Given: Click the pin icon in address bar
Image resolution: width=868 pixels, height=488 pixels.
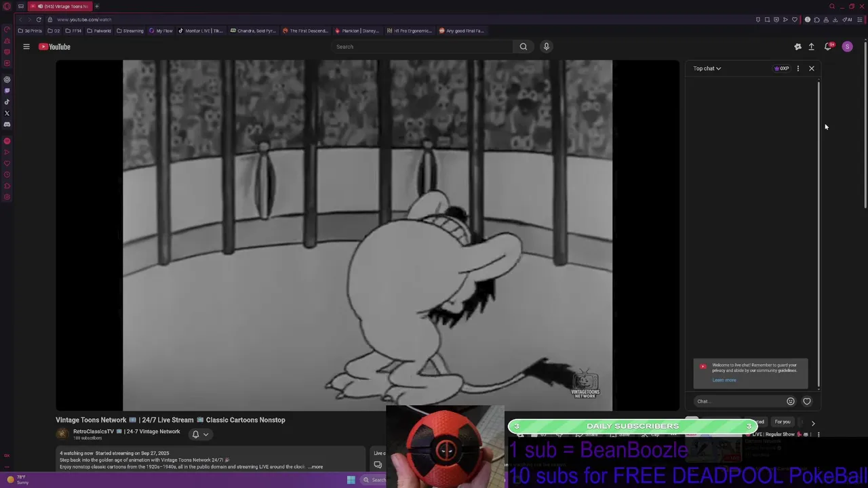Looking at the screenshot, I should click(758, 20).
